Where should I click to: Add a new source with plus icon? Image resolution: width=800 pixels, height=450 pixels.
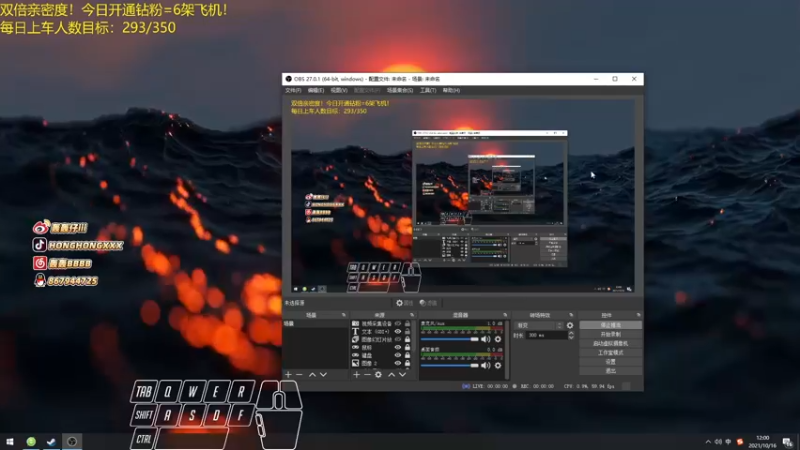click(x=356, y=374)
